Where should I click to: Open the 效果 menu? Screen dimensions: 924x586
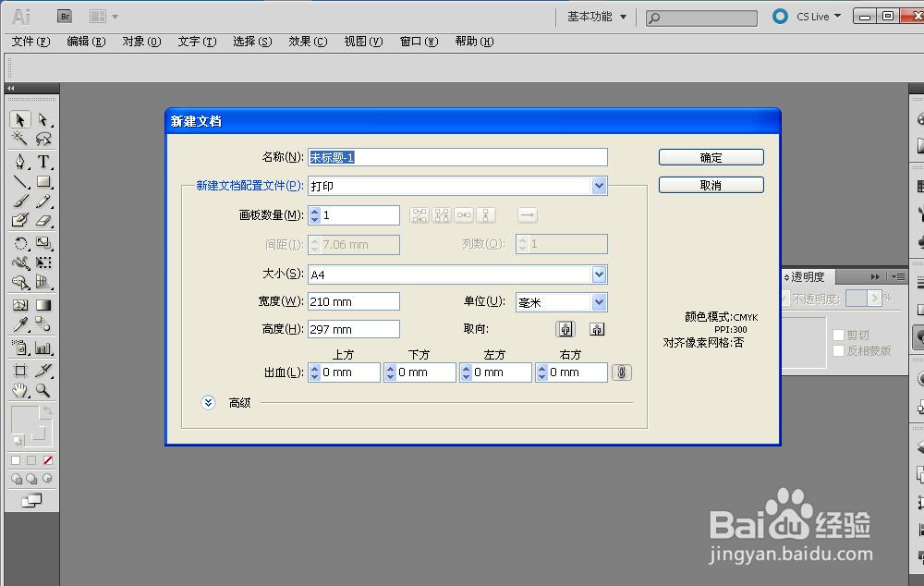[x=308, y=42]
